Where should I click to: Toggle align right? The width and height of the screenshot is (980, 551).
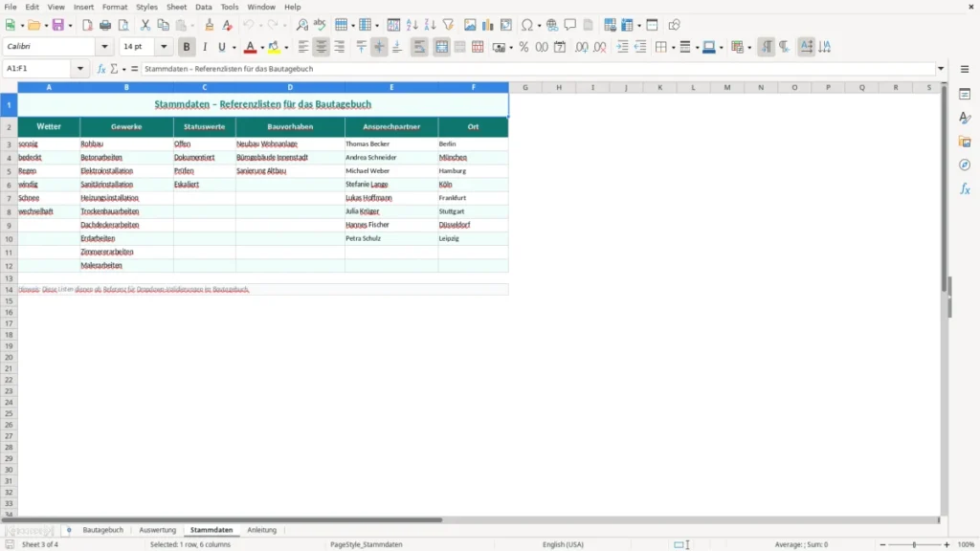point(340,47)
